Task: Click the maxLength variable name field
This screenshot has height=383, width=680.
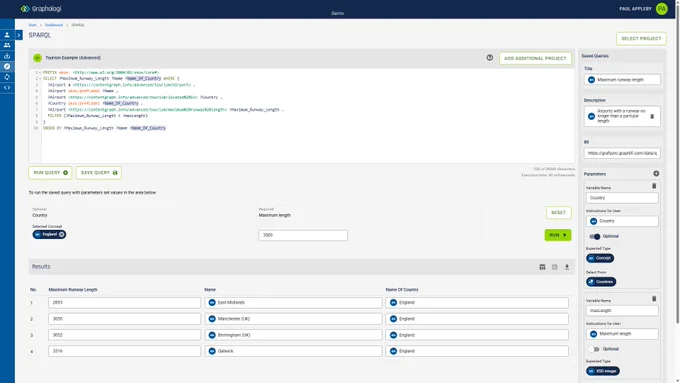Action: pyautogui.click(x=622, y=311)
